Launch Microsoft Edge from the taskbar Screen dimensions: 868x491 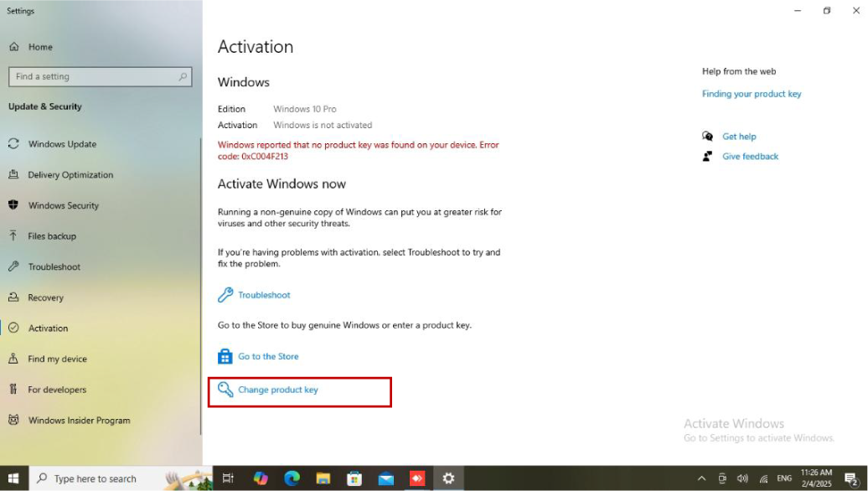292,478
